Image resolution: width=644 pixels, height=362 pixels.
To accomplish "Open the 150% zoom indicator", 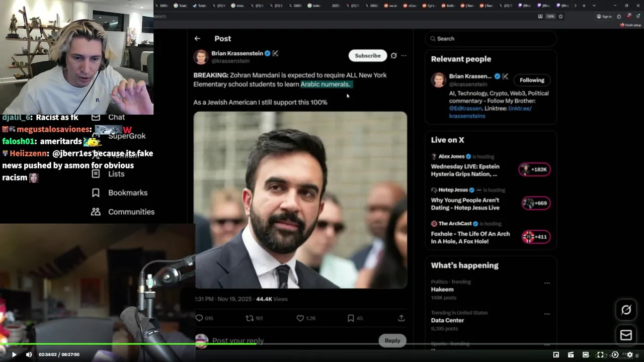I will click(550, 16).
